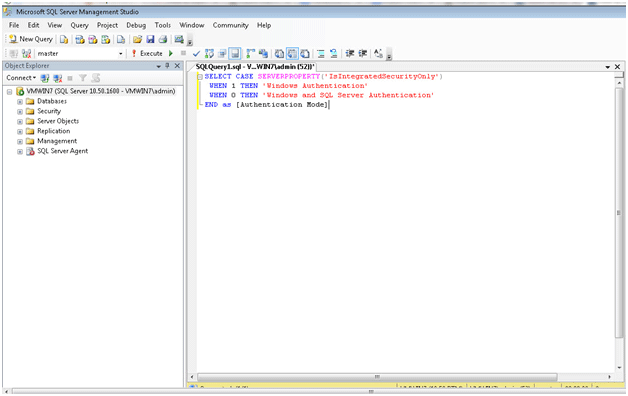Click Uncomment Selected Lines icon
Screen dimensions: 628x396
(x=333, y=53)
